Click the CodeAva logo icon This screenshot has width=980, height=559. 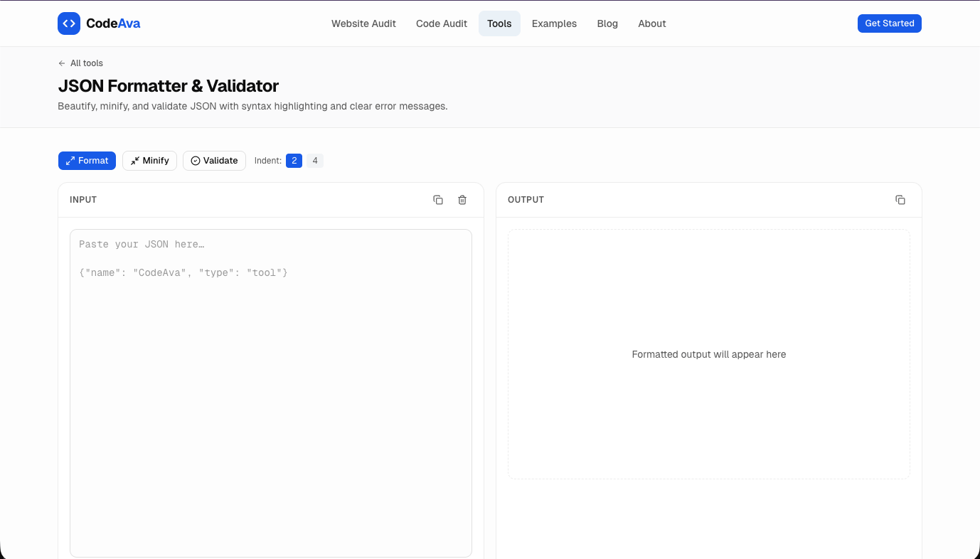[x=69, y=23]
